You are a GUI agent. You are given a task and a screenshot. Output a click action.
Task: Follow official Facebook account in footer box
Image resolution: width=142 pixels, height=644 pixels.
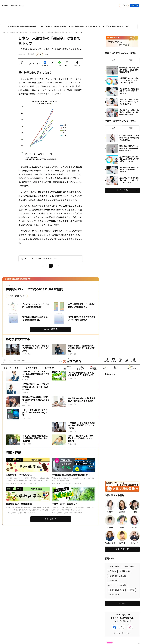(x=115, y=627)
